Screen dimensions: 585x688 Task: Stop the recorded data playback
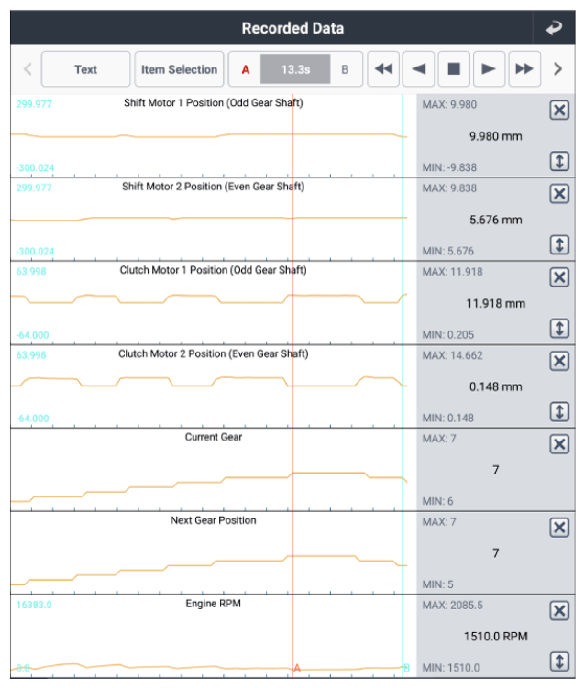(454, 69)
